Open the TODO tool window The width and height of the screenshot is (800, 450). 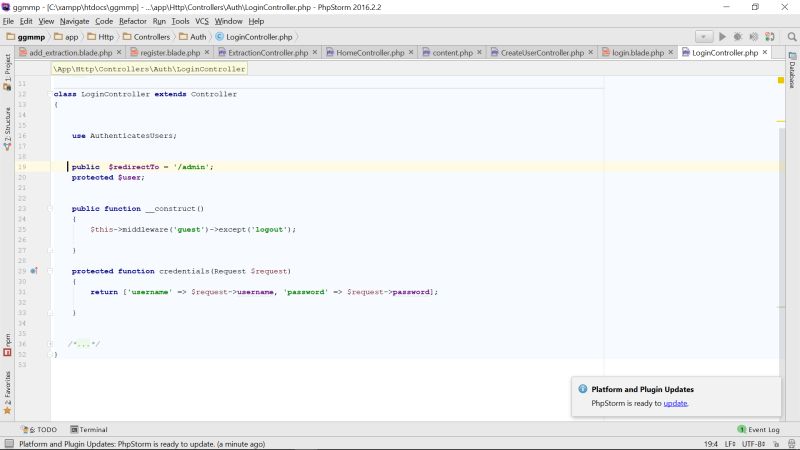point(40,430)
